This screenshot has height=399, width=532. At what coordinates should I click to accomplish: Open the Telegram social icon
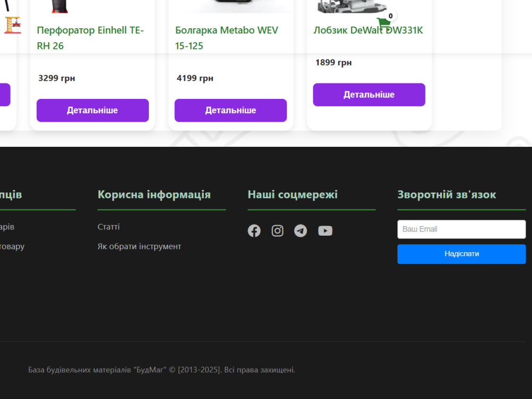click(x=301, y=231)
